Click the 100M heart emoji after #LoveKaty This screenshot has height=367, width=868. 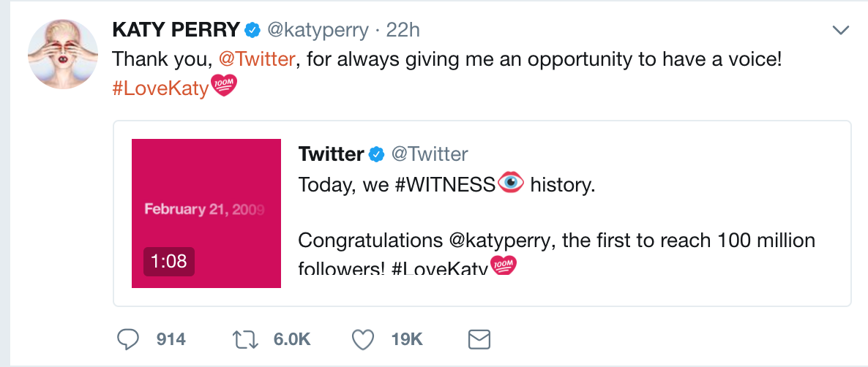[225, 87]
